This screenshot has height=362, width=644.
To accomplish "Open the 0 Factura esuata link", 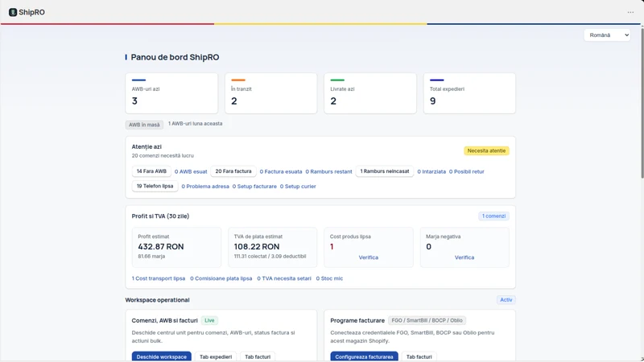I will coord(281,171).
